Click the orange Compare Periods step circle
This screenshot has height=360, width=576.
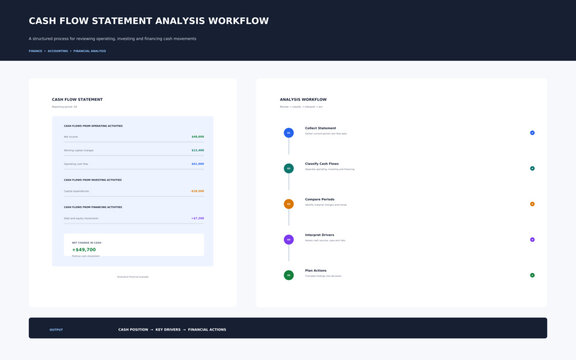289,204
